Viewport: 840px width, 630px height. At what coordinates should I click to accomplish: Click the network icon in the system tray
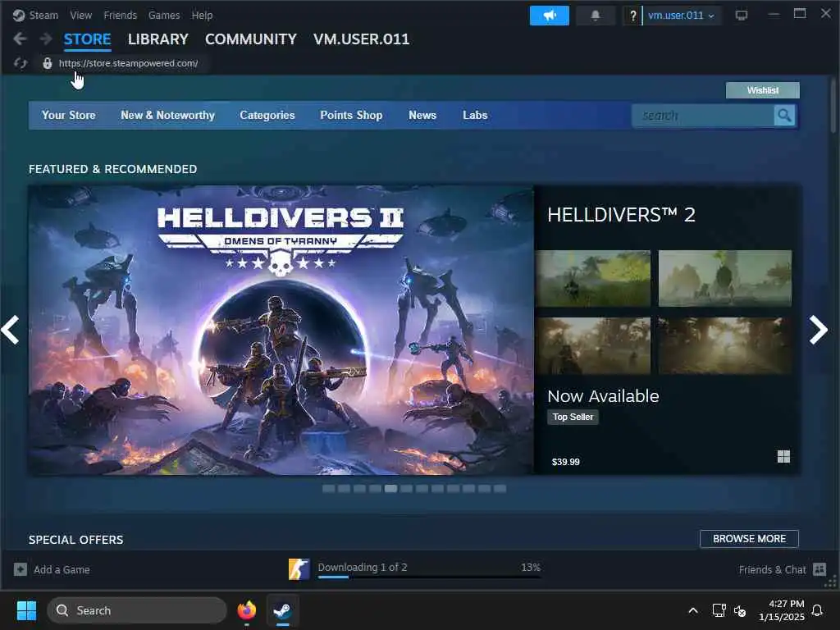[719, 610]
